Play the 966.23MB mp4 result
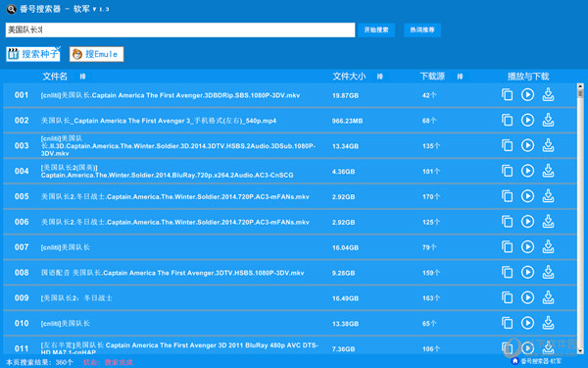Image resolution: width=588 pixels, height=368 pixels. (x=527, y=120)
